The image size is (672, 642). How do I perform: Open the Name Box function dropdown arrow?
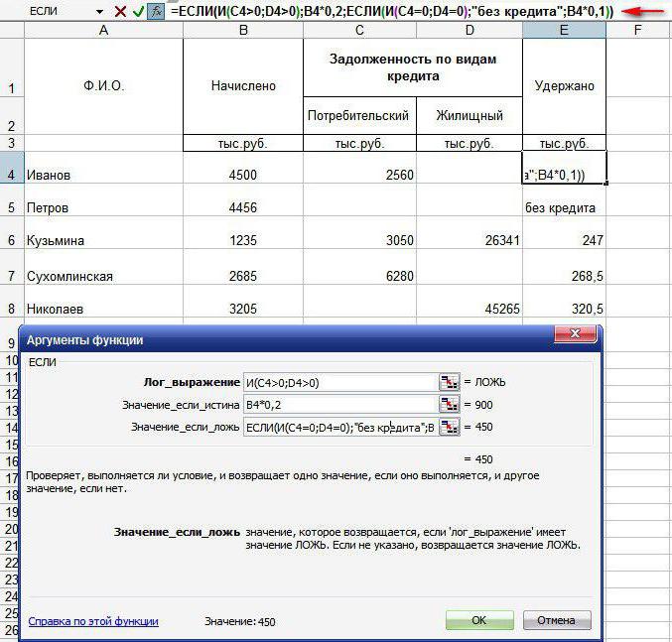(x=99, y=12)
